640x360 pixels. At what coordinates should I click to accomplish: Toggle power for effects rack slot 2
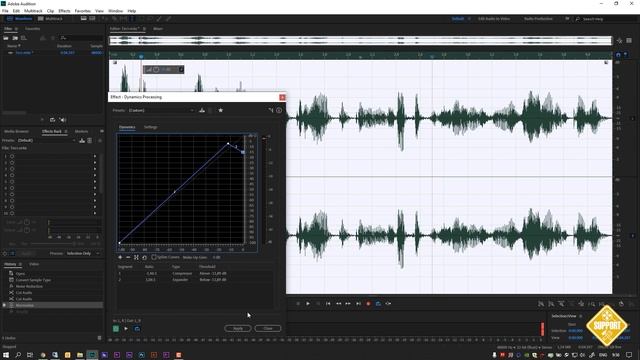point(12,162)
